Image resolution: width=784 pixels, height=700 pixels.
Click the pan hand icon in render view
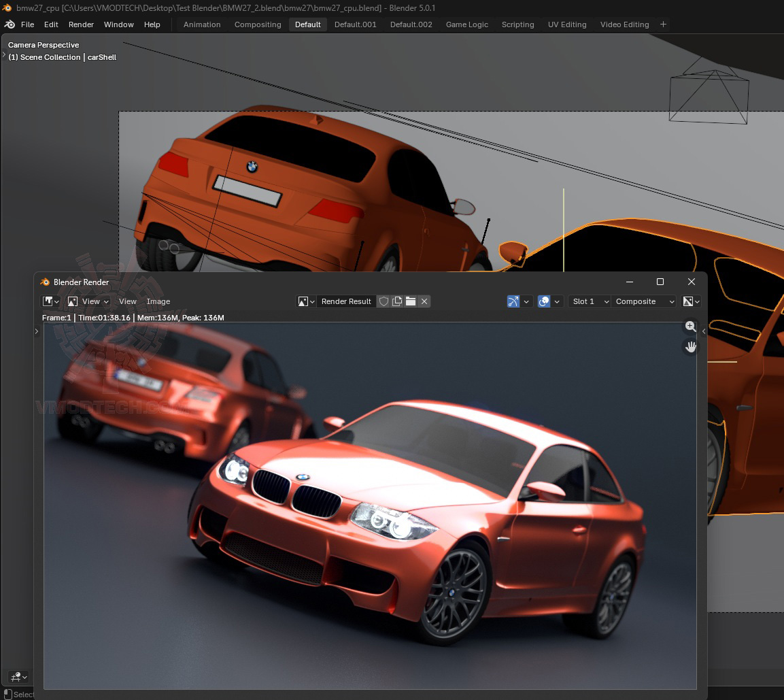(x=690, y=347)
